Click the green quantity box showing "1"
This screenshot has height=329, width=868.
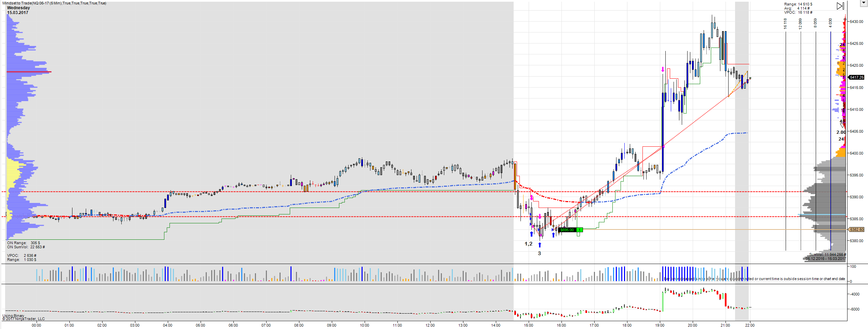(x=580, y=230)
